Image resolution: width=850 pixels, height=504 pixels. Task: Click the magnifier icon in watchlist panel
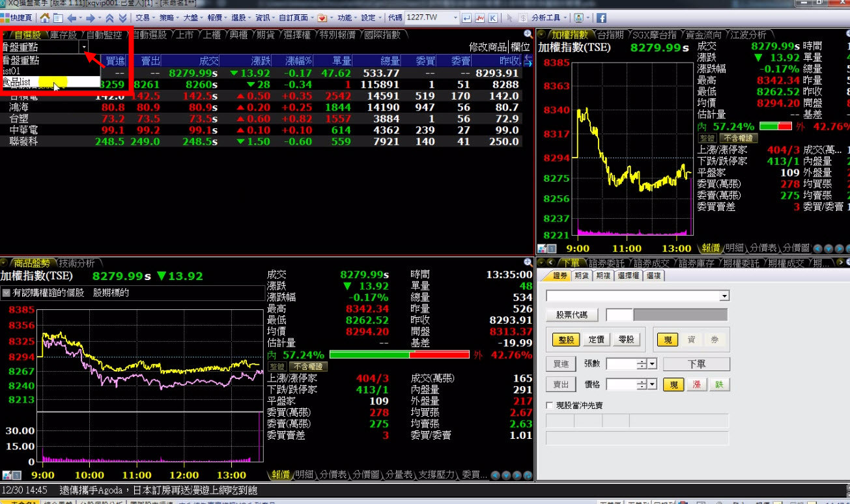pyautogui.click(x=528, y=34)
